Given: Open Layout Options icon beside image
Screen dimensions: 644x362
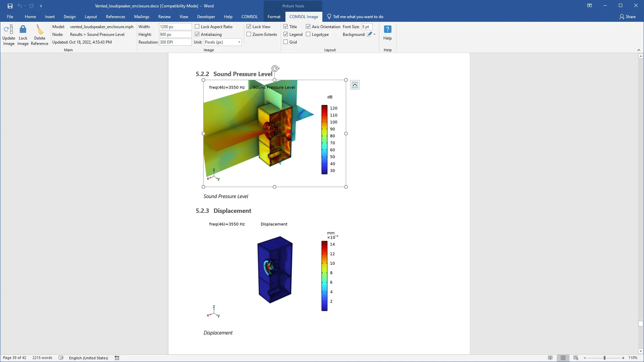Looking at the screenshot, I should (x=355, y=85).
